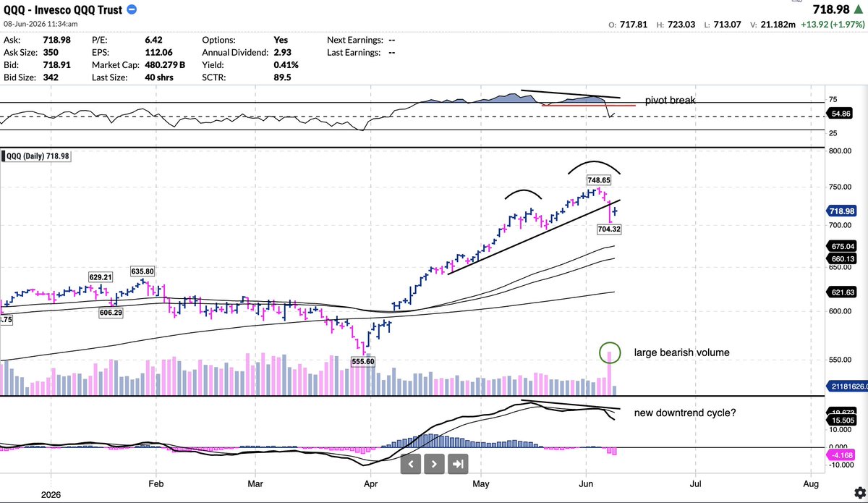Click the RSI 54.86 axis tag
This screenshot has width=868, height=503.
pos(841,115)
